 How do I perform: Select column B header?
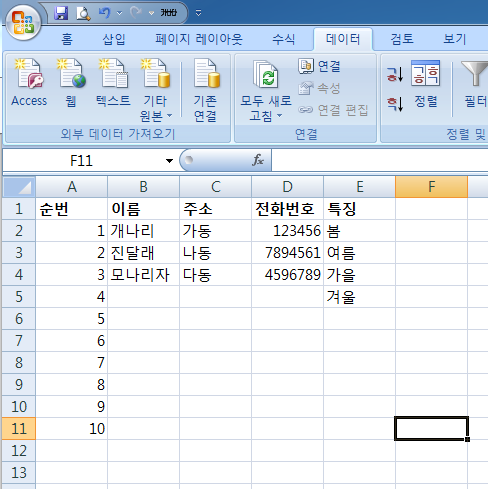click(144, 187)
